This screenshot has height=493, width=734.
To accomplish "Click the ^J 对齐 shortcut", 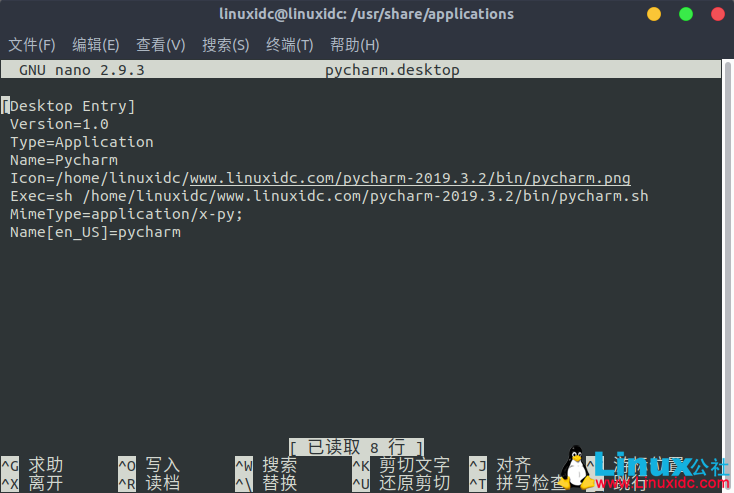I will [500, 465].
